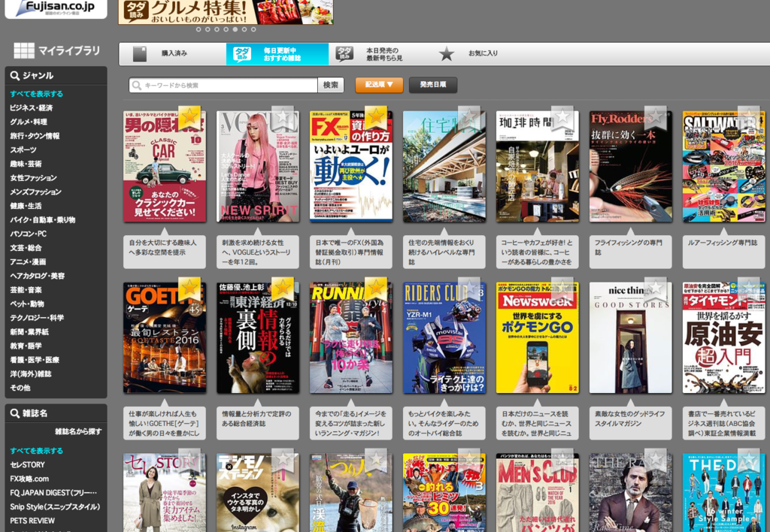Open Newsweek ポケモンGO cover
Screen dimensions: 770x532
coord(537,337)
